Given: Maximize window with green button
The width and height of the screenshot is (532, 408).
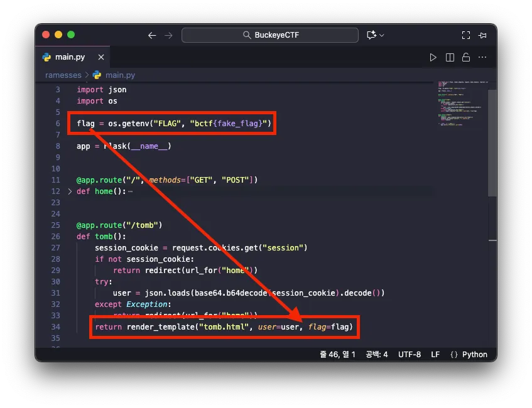Looking at the screenshot, I should [71, 35].
